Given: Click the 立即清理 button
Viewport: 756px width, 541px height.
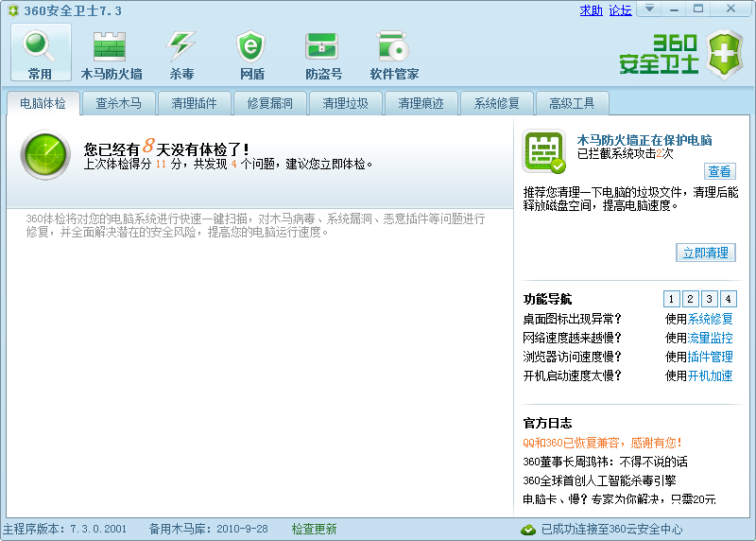Looking at the screenshot, I should pyautogui.click(x=705, y=253).
